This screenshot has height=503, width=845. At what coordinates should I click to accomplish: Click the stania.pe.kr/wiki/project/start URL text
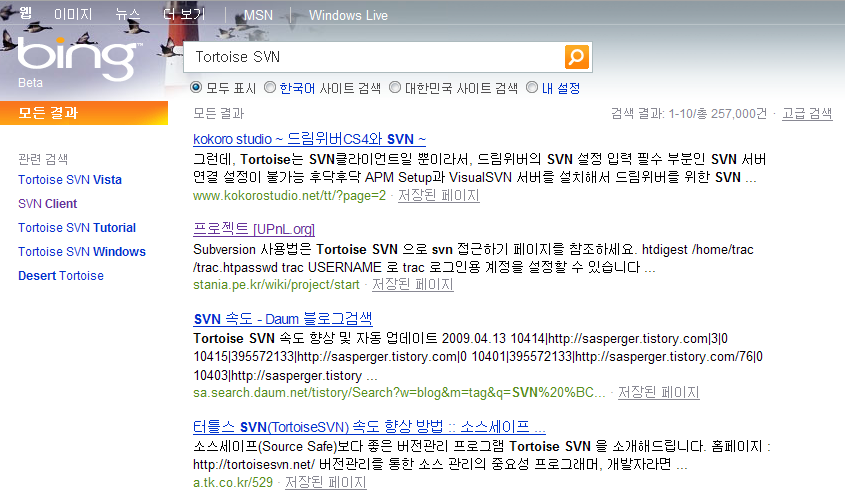pyautogui.click(x=276, y=284)
